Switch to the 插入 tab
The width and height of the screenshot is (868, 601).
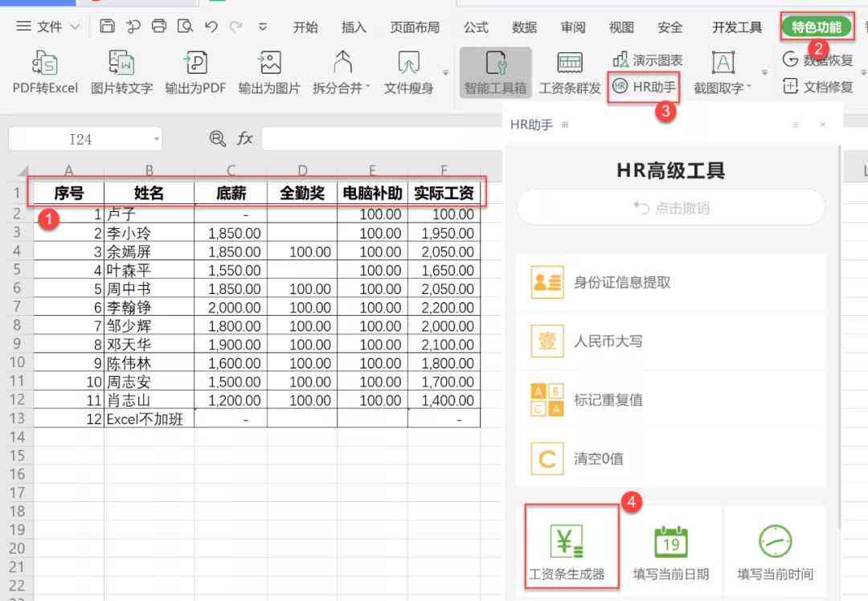354,27
